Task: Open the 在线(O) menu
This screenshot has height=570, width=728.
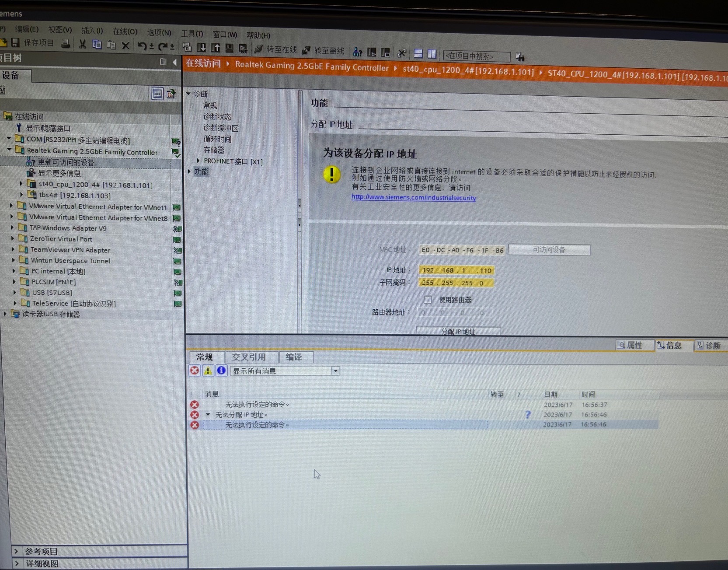Action: tap(125, 31)
